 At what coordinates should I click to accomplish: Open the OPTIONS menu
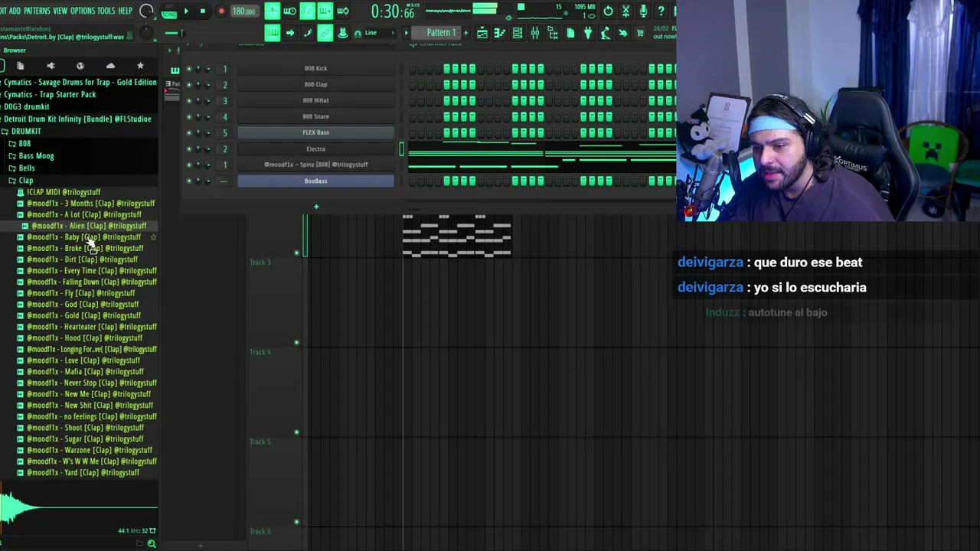(x=83, y=11)
